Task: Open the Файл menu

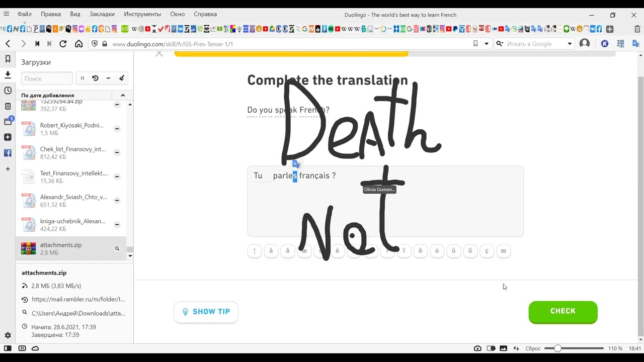Action: (24, 14)
